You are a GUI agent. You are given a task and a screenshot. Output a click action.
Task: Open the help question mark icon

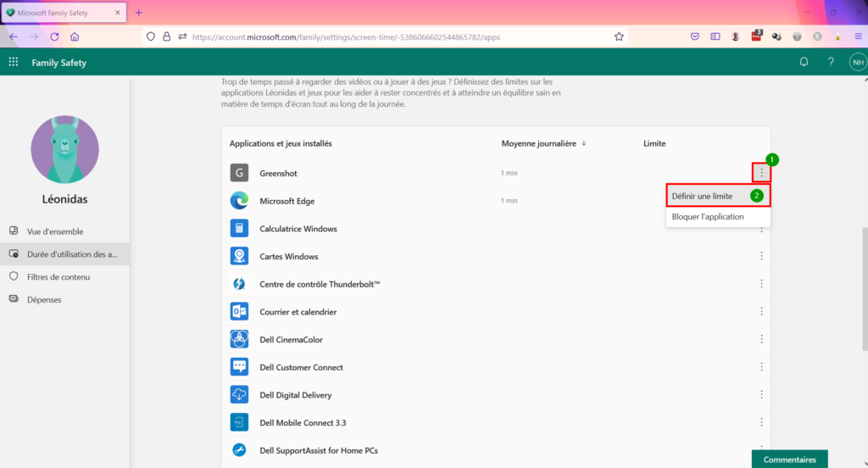[x=831, y=62]
